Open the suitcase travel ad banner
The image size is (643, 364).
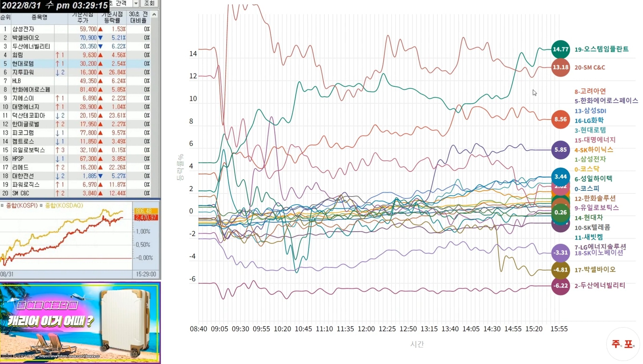click(x=80, y=323)
